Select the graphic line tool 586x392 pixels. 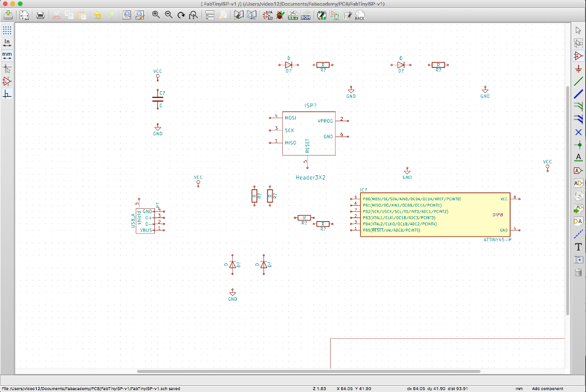pos(579,234)
